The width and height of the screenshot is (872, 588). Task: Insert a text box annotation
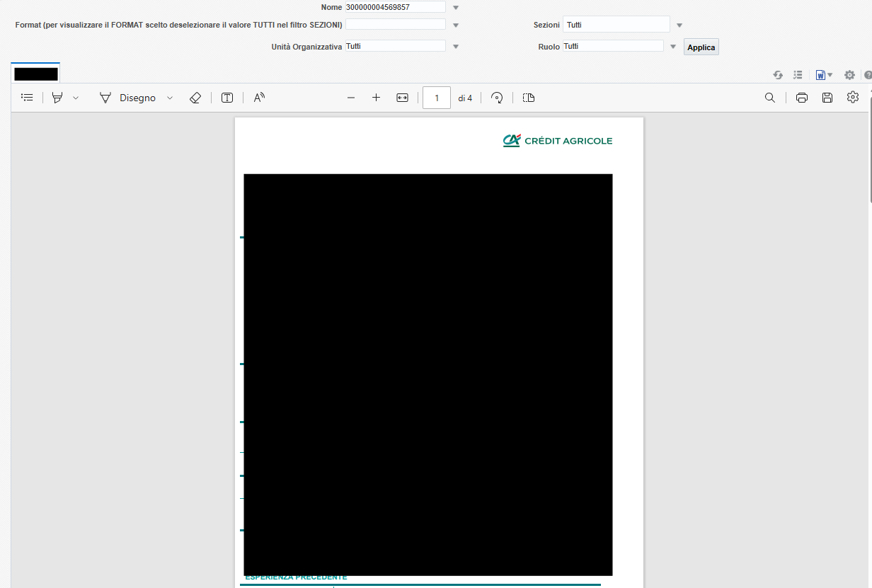point(226,97)
